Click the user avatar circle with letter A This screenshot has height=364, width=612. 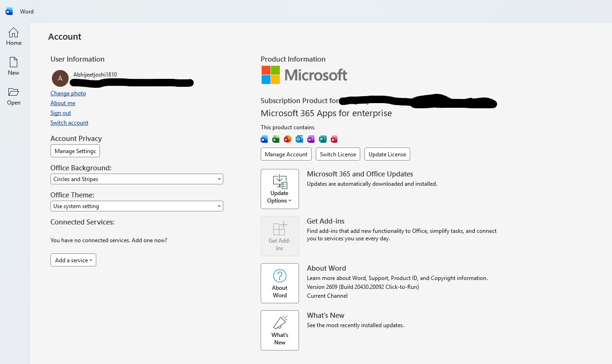click(60, 78)
